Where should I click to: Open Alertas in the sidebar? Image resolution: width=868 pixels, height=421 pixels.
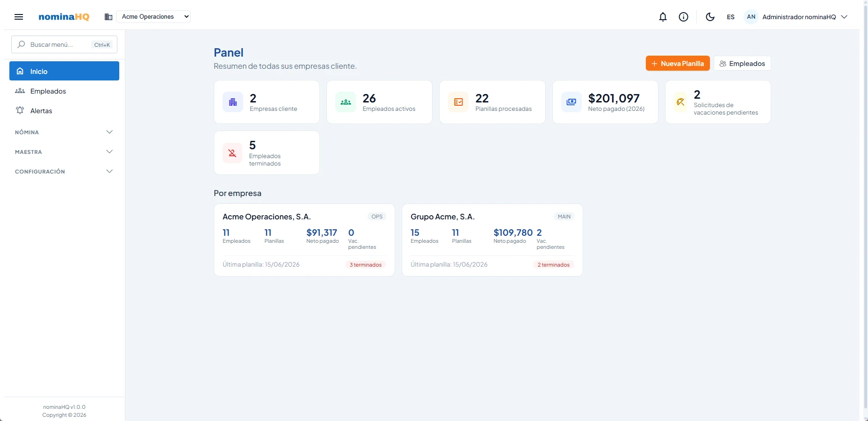tap(64, 111)
